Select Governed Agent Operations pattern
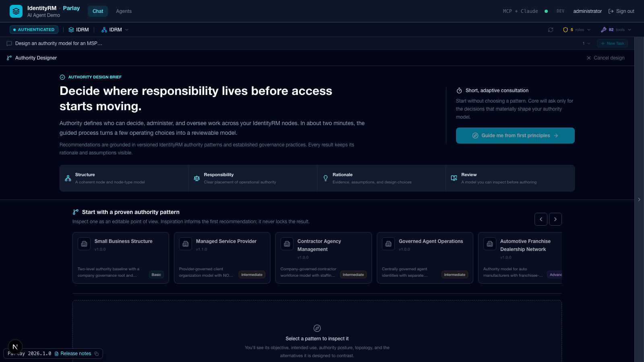The height and width of the screenshot is (362, 644). 425,258
